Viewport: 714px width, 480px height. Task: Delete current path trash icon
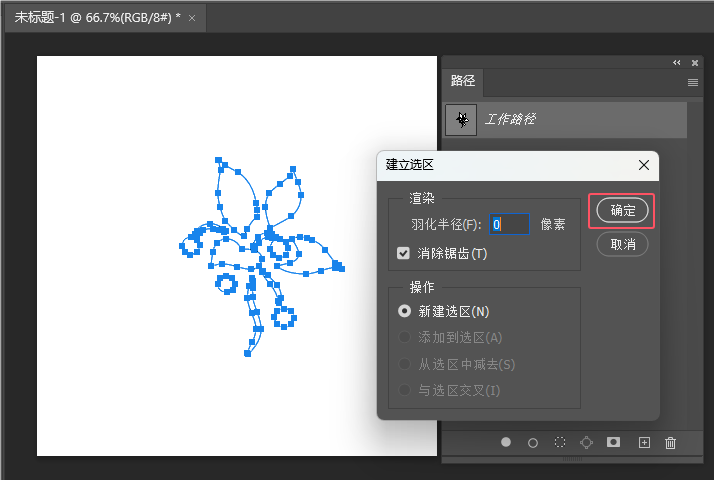tap(670, 443)
